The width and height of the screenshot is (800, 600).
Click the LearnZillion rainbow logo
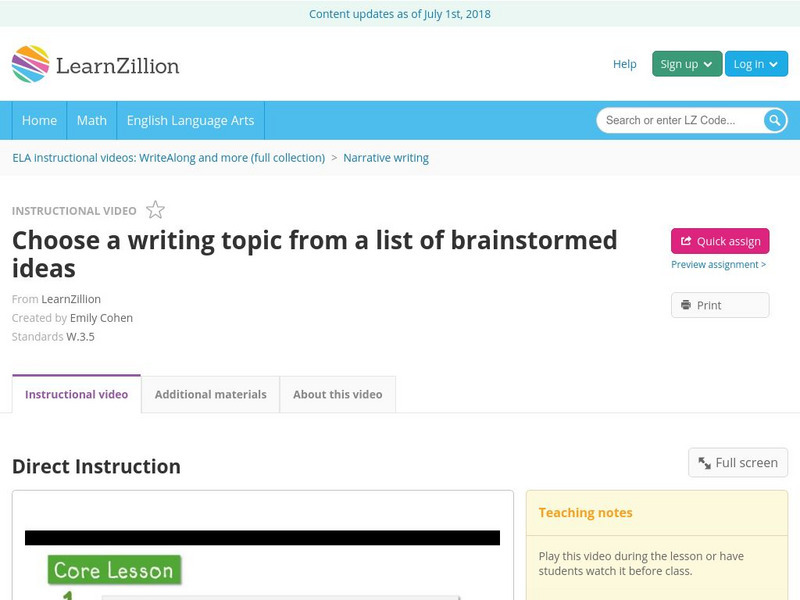31,64
